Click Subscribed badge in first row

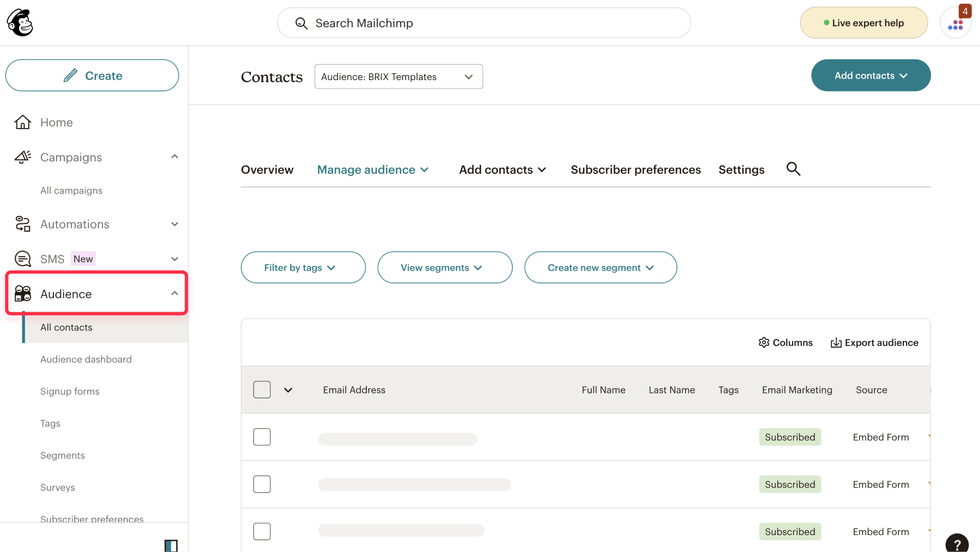tap(790, 437)
